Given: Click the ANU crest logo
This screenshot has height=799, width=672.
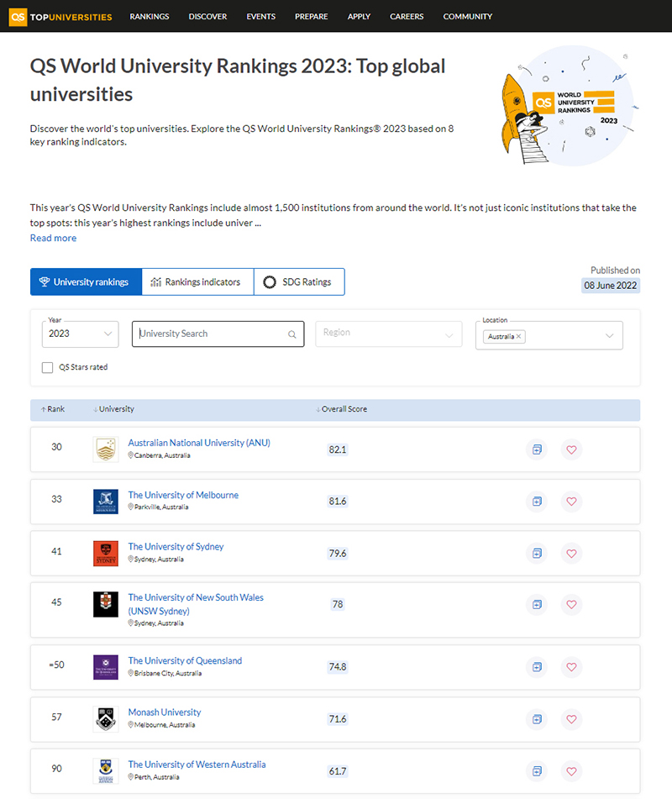Looking at the screenshot, I should tap(106, 449).
